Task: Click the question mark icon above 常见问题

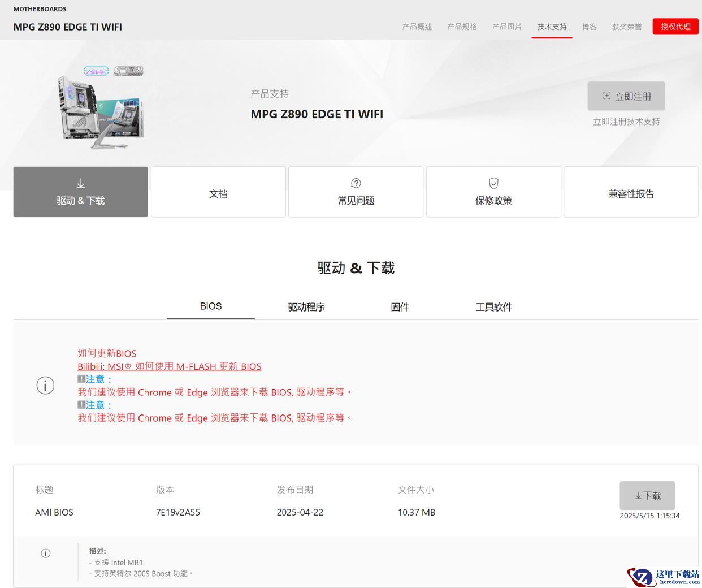Action: click(x=356, y=183)
